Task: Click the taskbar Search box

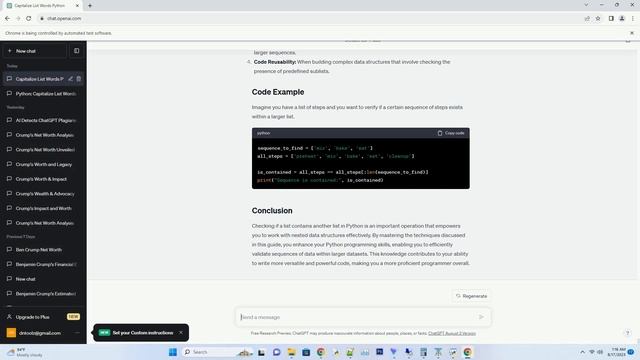Action: [218, 352]
